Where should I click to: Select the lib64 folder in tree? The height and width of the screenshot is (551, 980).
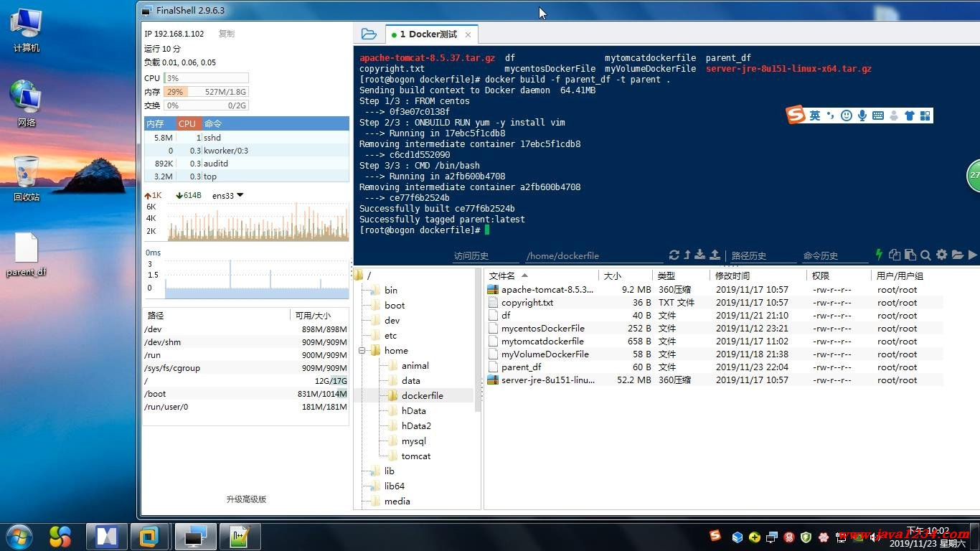point(394,486)
